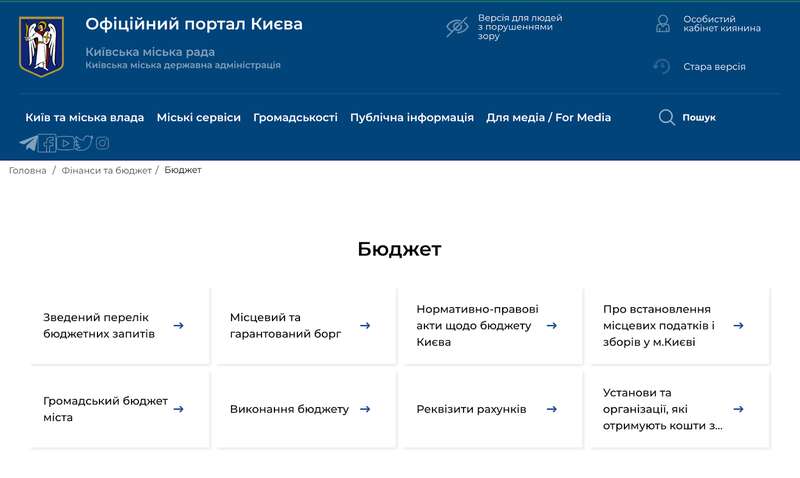This screenshot has width=800, height=478.
Task: Click the Kyiv coat of arms logo
Action: click(41, 46)
